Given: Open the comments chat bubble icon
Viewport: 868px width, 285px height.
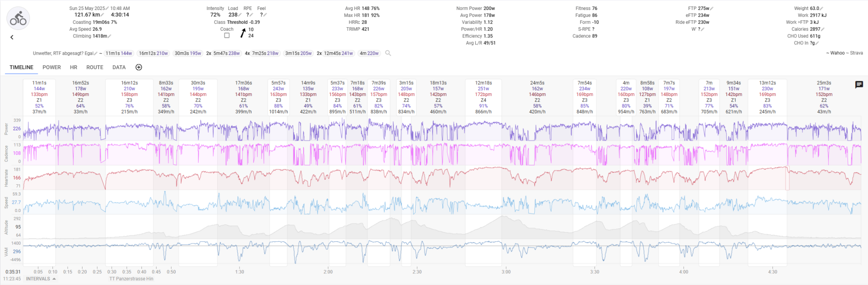Looking at the screenshot, I should pyautogui.click(x=859, y=85).
